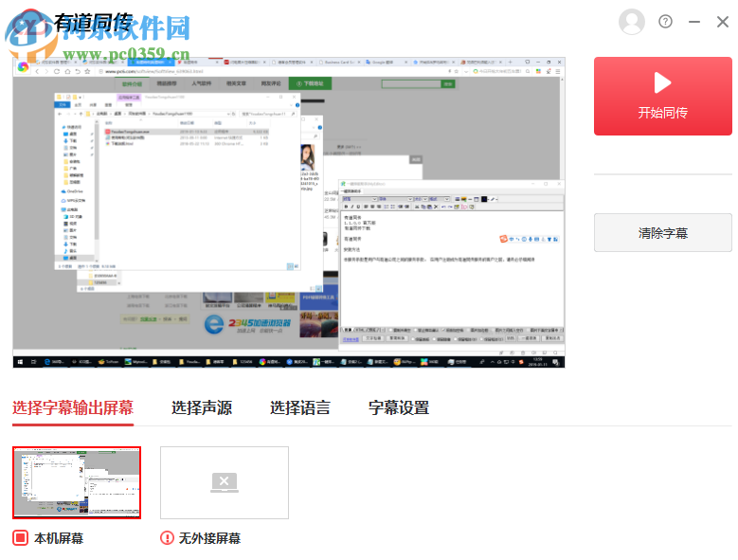738x560 pixels.
Task: Click the 清除字幕 button
Action: tap(663, 232)
